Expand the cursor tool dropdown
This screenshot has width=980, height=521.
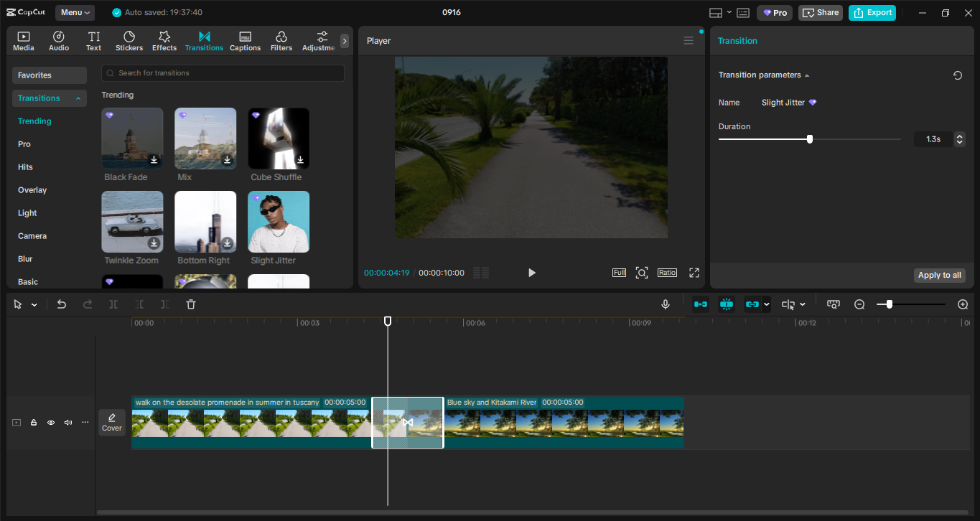click(34, 304)
